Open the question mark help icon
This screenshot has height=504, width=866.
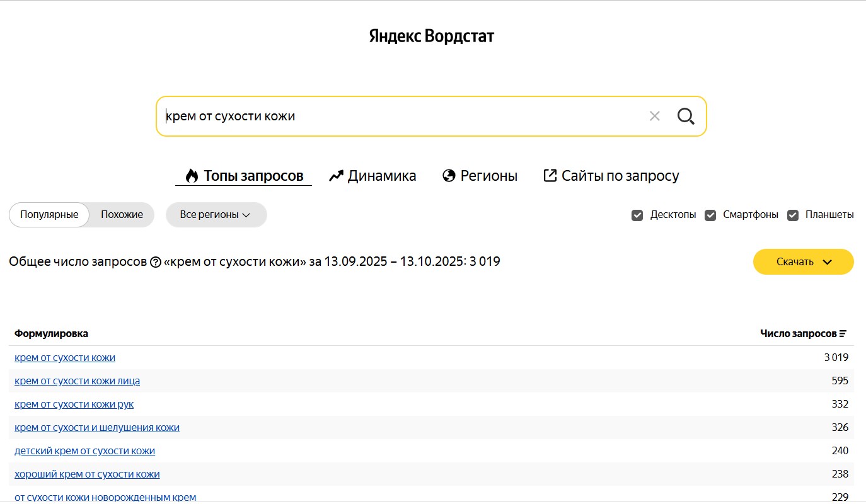[155, 261]
